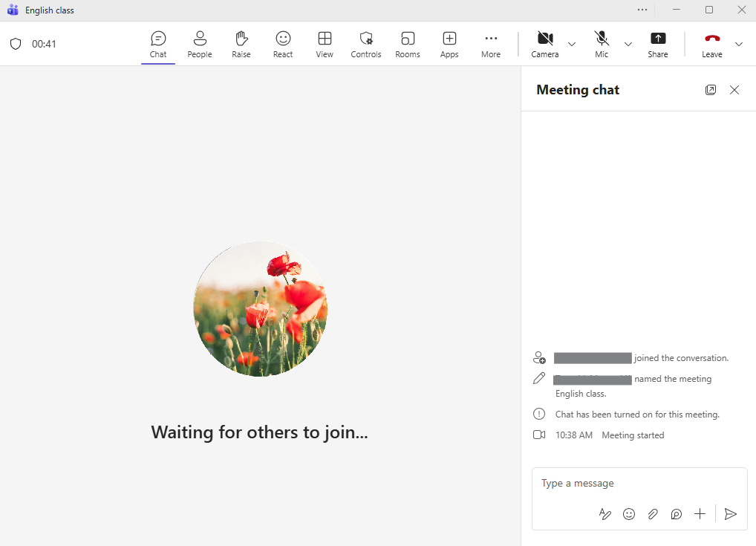The image size is (756, 546).
Task: Open the Apps button
Action: click(449, 45)
